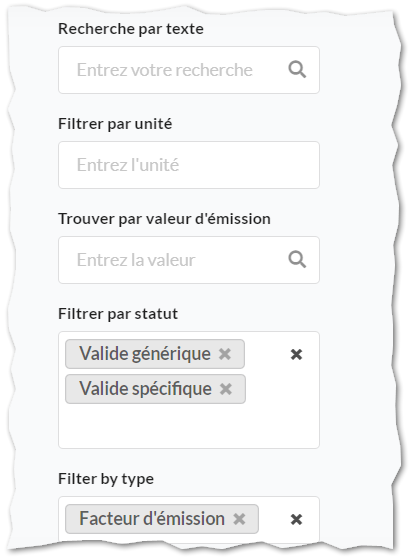Select the "Valide générique" tag label

145,354
